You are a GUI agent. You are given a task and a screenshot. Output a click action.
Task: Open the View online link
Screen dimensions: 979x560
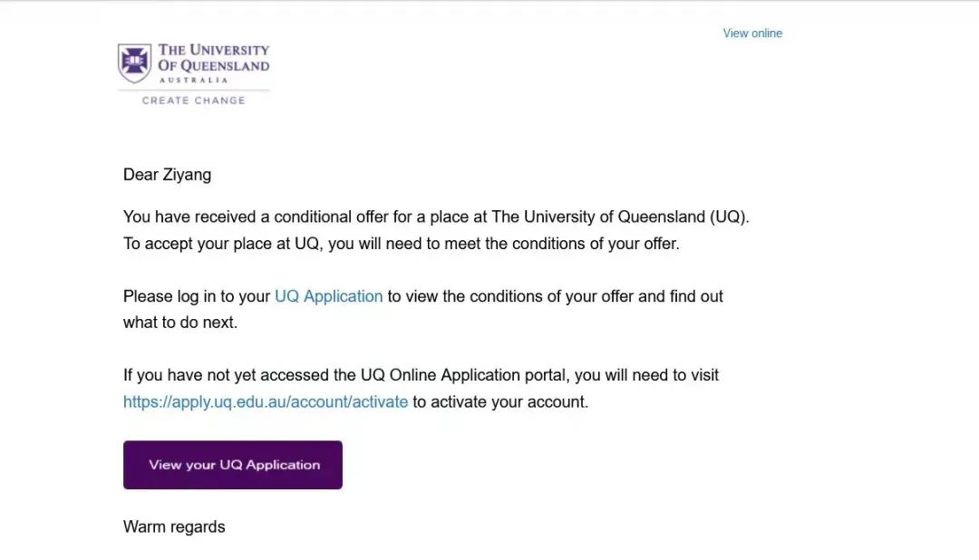pyautogui.click(x=752, y=34)
